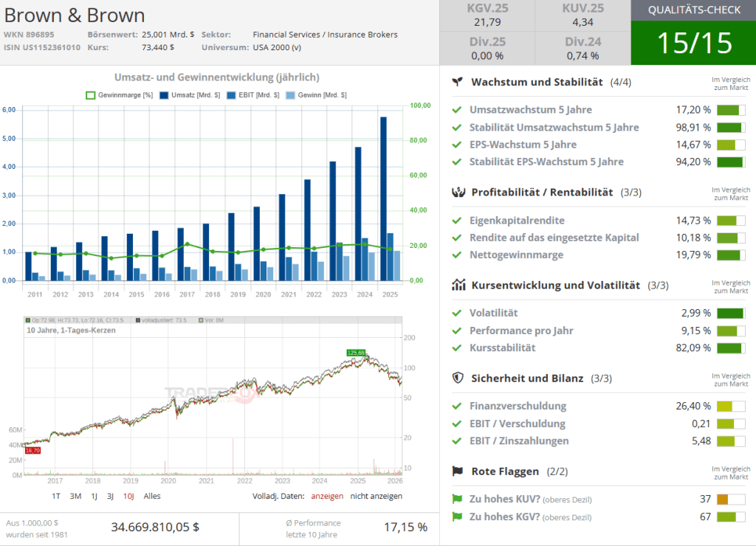Viewport: 756px width, 546px height.
Task: Click the green flag next to Zu hohes KGV
Action: (x=457, y=517)
